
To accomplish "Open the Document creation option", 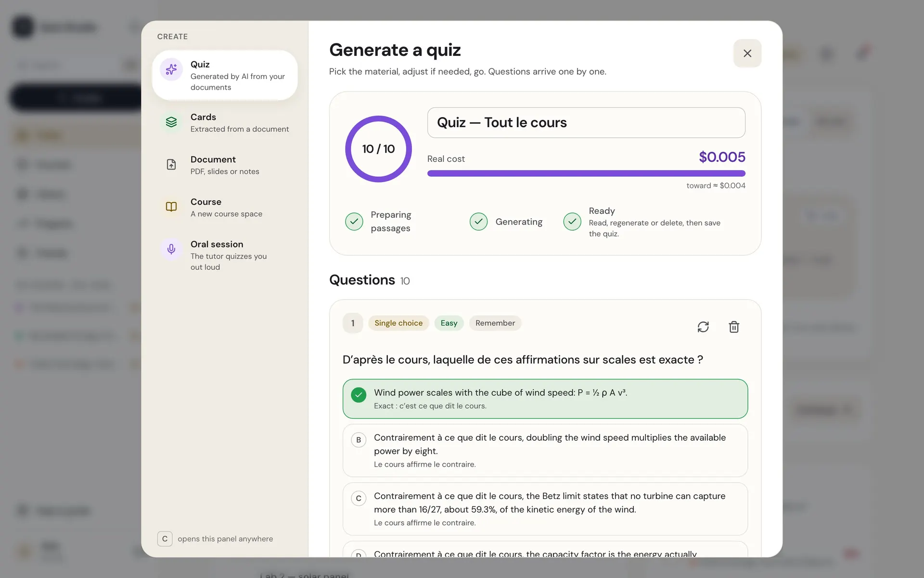I will [225, 165].
